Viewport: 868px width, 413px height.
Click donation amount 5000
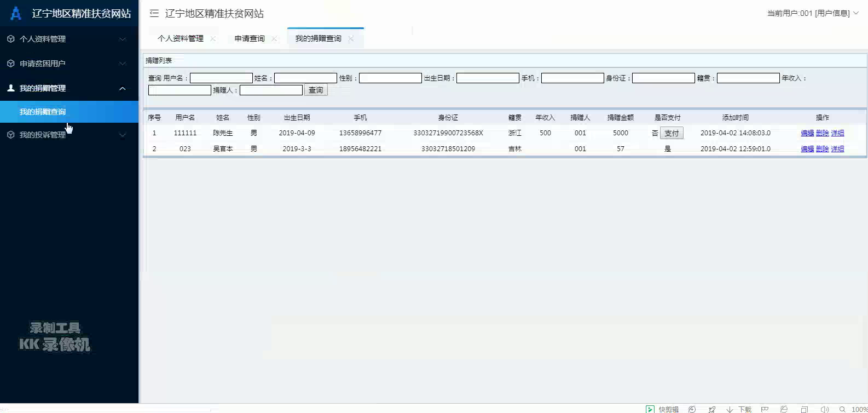pyautogui.click(x=621, y=133)
